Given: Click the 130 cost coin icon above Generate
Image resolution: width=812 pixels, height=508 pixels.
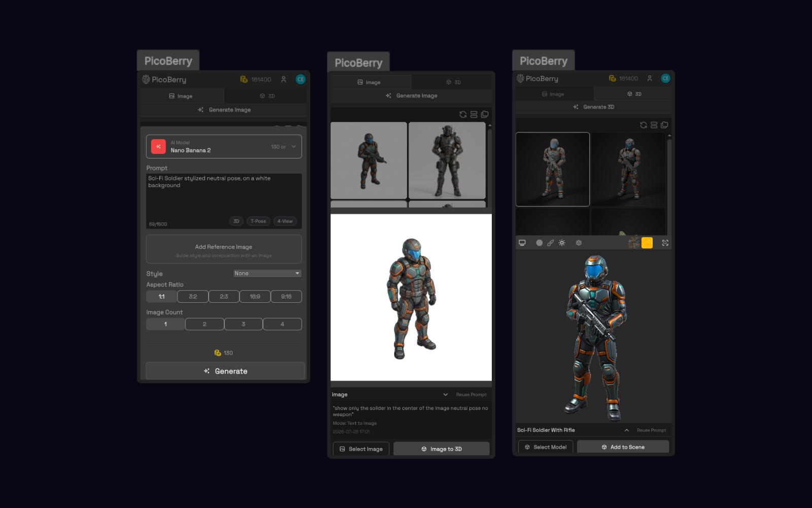Looking at the screenshot, I should point(218,353).
